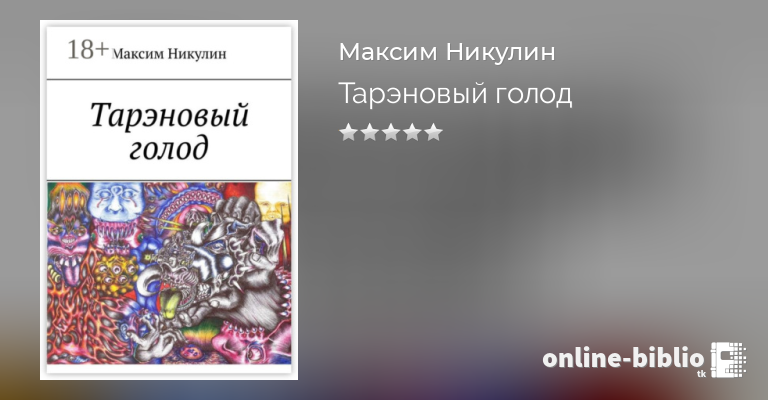Open the title Тарэновый голод heading

point(456,94)
